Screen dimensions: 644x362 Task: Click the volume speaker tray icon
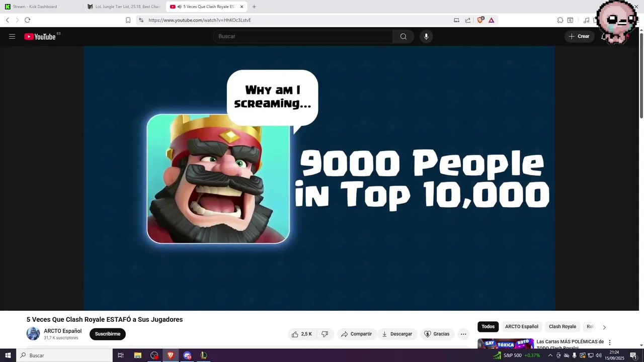[599, 355]
